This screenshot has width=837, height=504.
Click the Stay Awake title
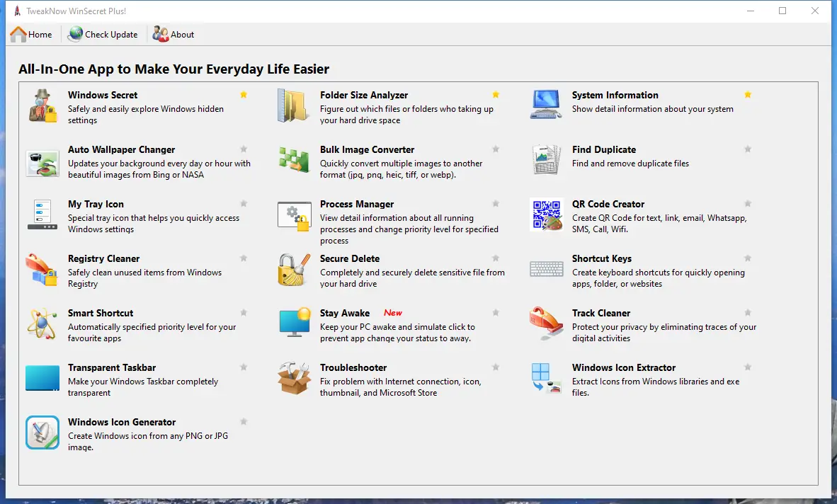345,313
